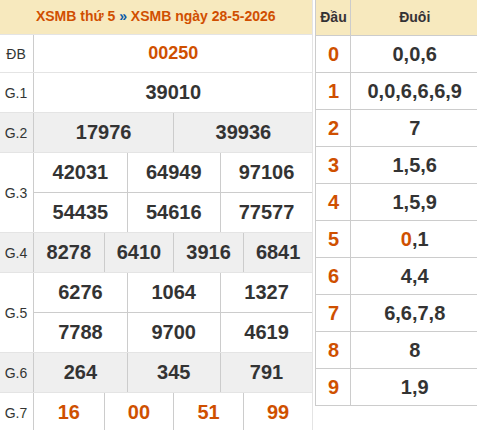Click head digit 5 row label
This screenshot has height=430, width=477.
tap(333, 239)
